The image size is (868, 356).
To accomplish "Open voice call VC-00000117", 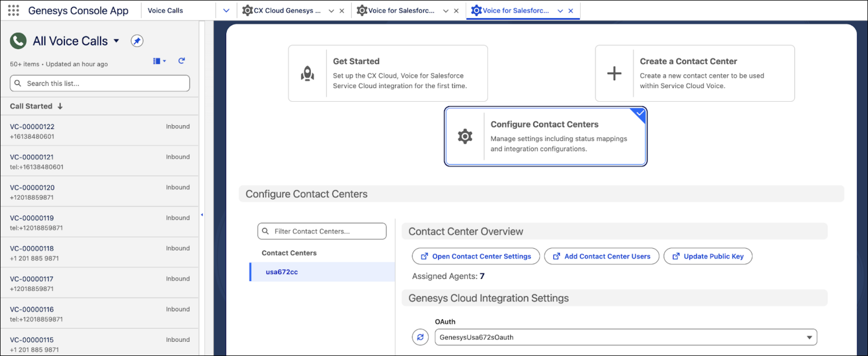I will [32, 279].
